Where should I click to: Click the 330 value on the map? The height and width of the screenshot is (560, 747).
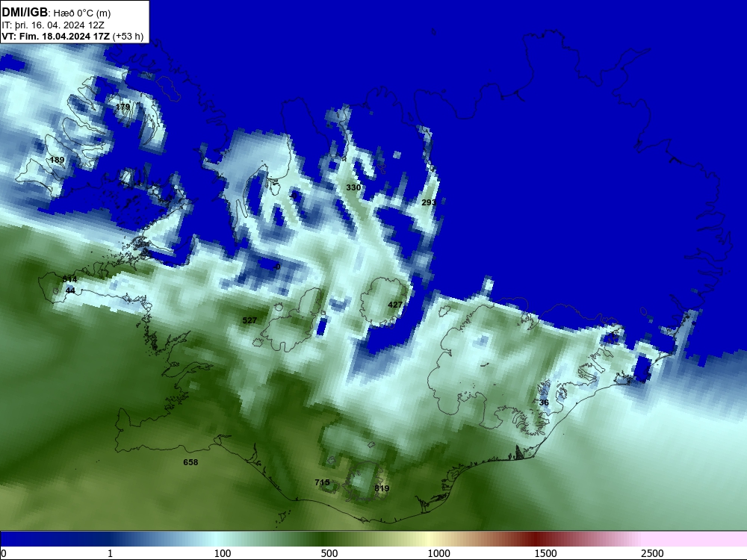coord(353,187)
